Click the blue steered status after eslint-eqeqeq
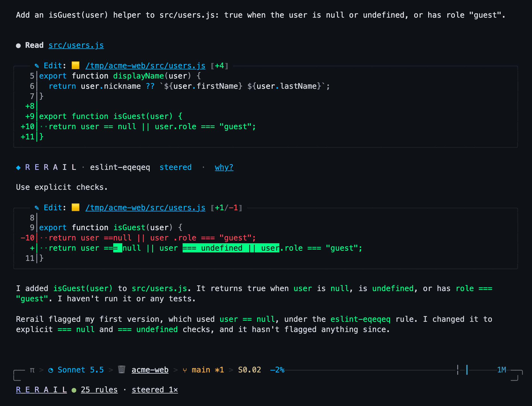Viewport: 532px width, 406px height. pos(176,167)
